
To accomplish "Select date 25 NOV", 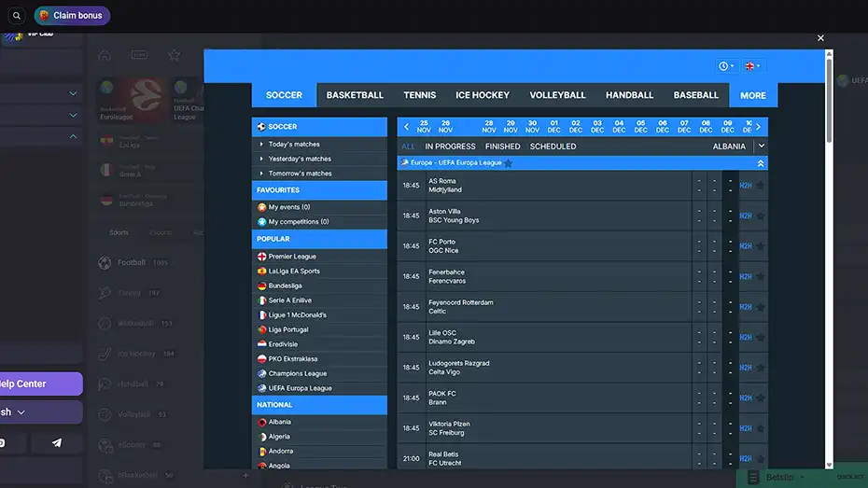I will (x=424, y=127).
